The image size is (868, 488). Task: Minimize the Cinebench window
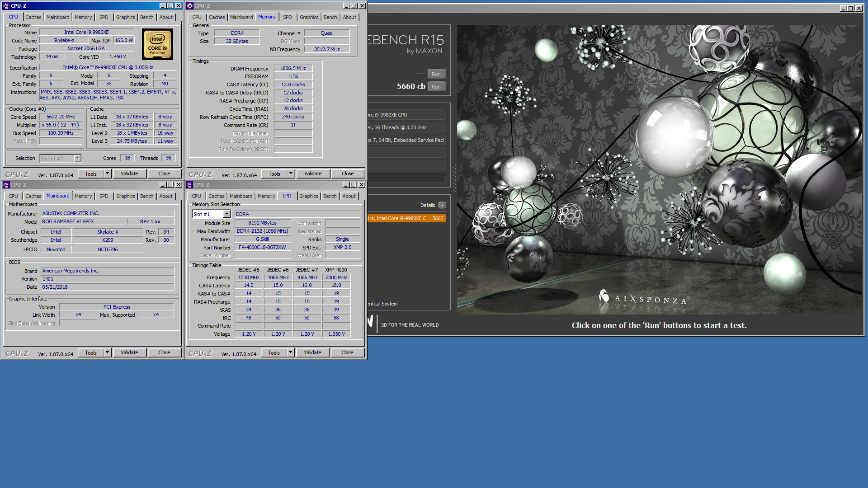pos(843,9)
